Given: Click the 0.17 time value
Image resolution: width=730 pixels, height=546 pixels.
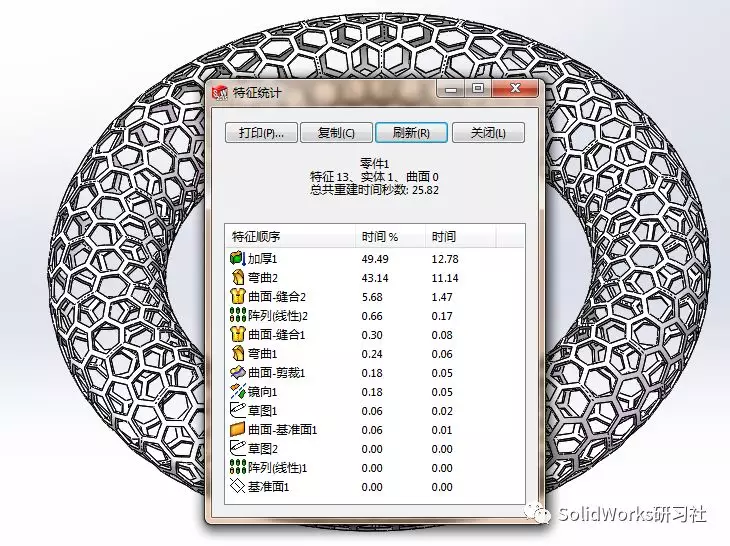Looking at the screenshot, I should pos(442,316).
